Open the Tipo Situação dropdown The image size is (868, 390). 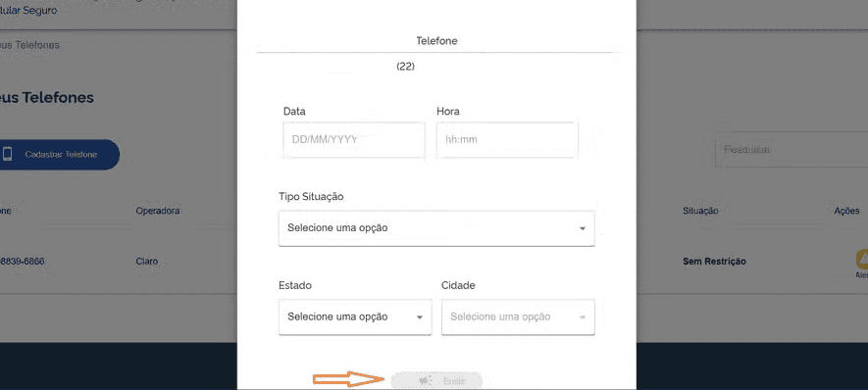[x=436, y=228]
